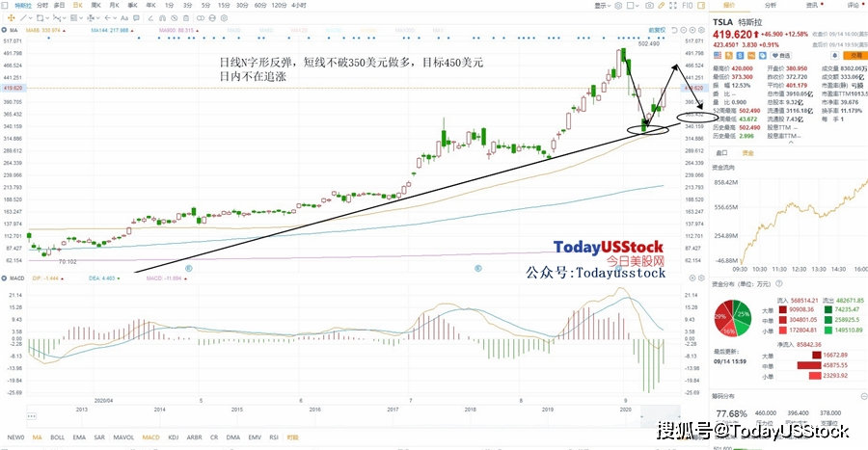Screen dimensions: 868x450
Task: Toggle the drawing pencil tool icon
Action: click(661, 6)
